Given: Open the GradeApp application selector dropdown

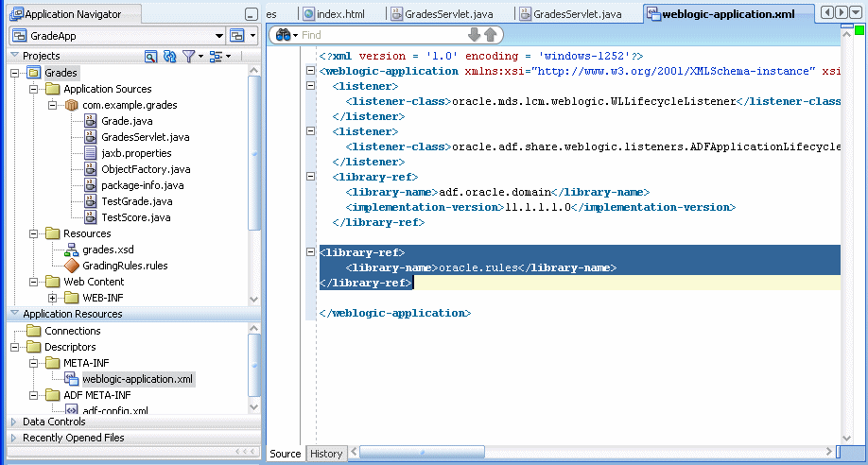Looking at the screenshot, I should (x=219, y=36).
